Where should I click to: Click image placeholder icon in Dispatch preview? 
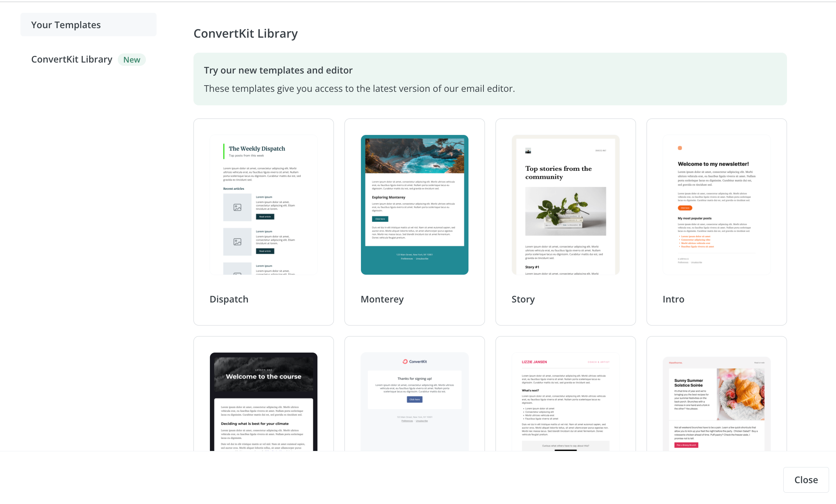pos(237,207)
